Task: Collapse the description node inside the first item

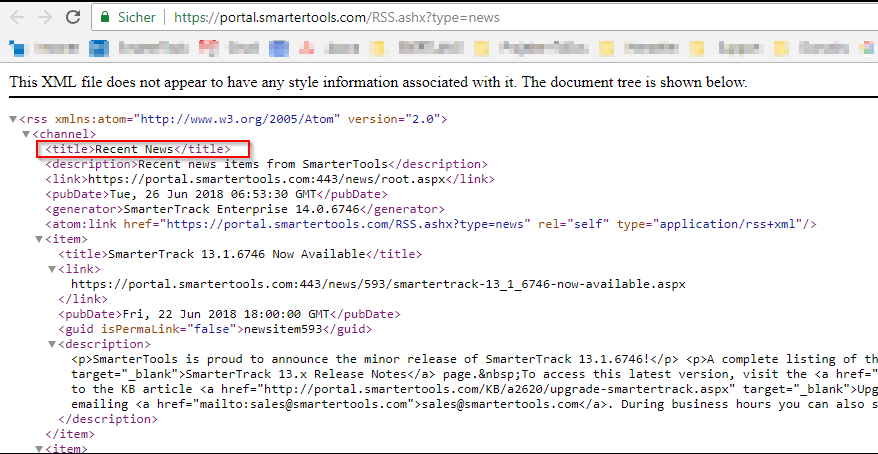Action: pyautogui.click(x=52, y=344)
